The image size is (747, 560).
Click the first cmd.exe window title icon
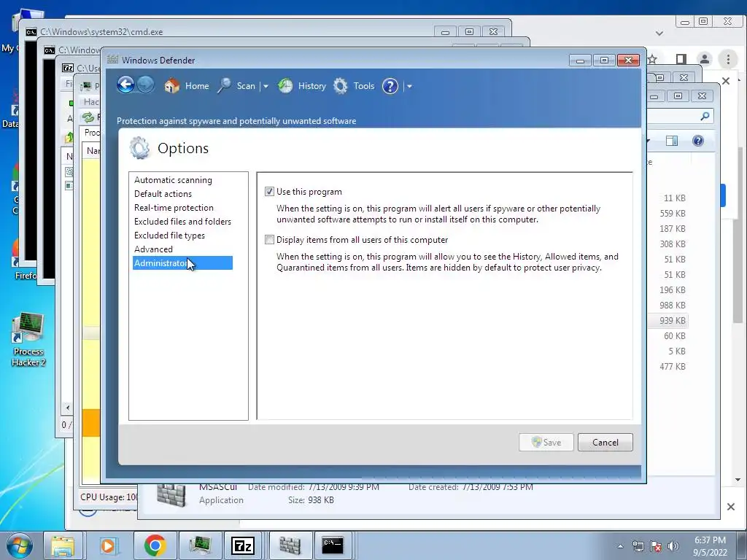31,32
